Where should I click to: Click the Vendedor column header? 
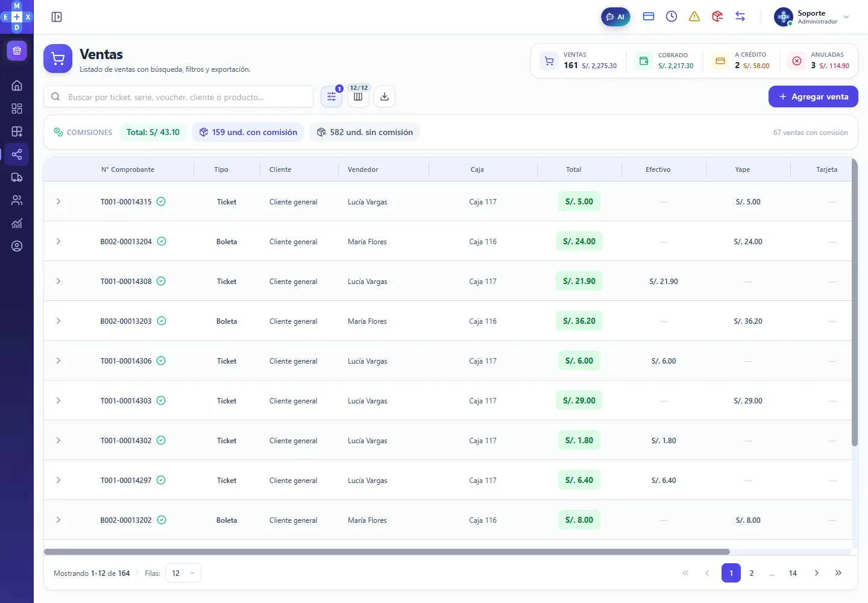click(x=363, y=169)
